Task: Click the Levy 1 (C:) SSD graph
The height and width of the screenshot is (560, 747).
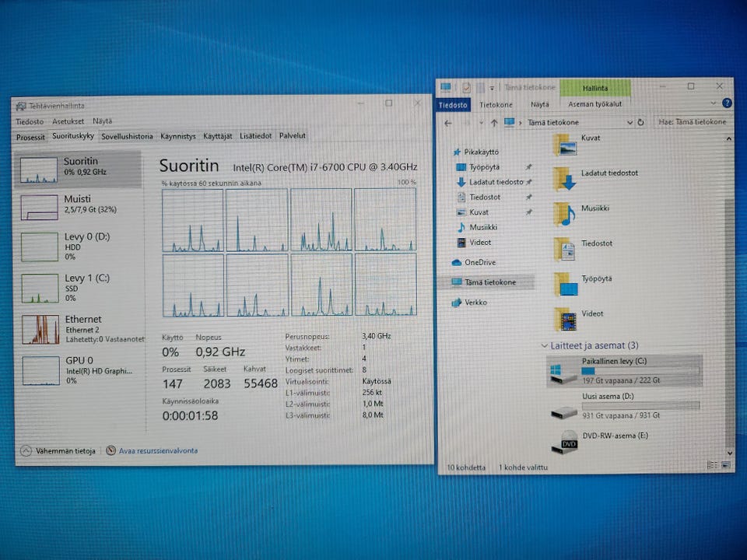Action: 40,289
